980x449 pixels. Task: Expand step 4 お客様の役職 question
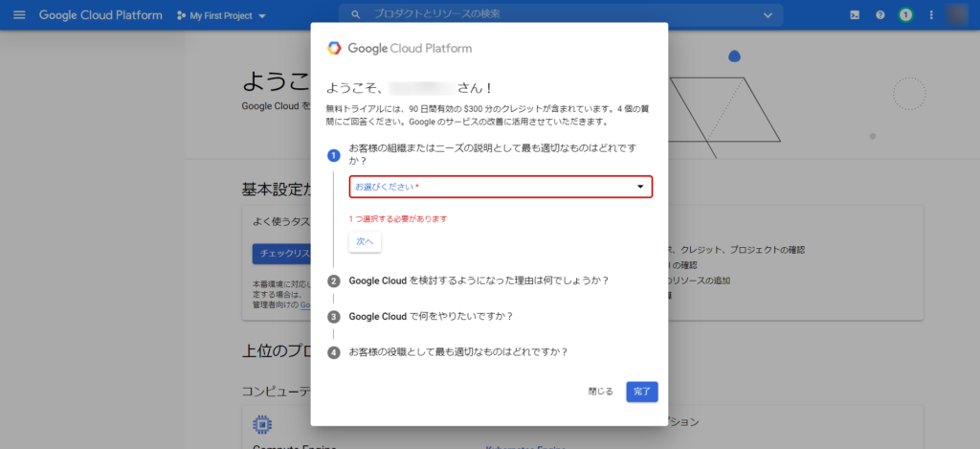[x=458, y=352]
